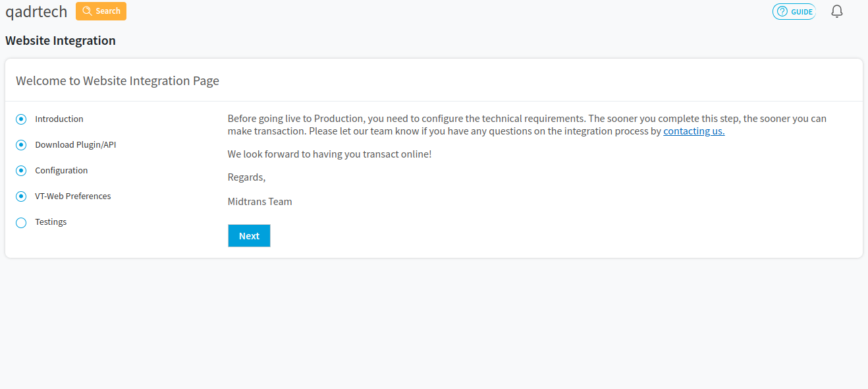Click the orange Search button label
The image size is (868, 389).
click(108, 11)
